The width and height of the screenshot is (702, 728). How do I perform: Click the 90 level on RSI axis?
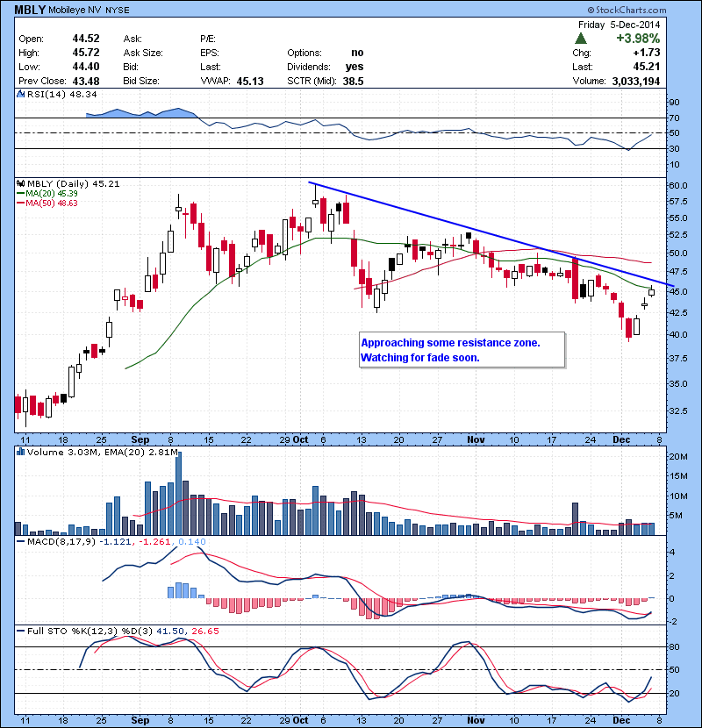click(x=674, y=102)
